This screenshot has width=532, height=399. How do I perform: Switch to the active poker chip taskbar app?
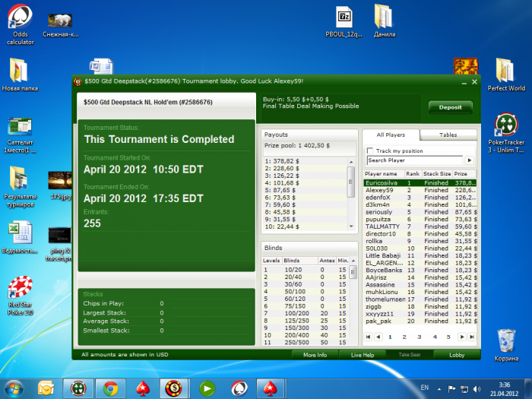coord(174,389)
